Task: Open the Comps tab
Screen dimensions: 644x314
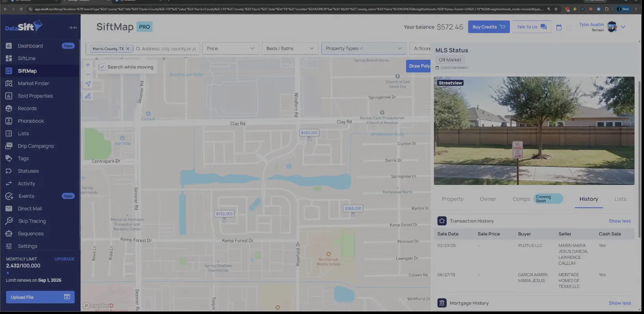Action: (x=521, y=199)
